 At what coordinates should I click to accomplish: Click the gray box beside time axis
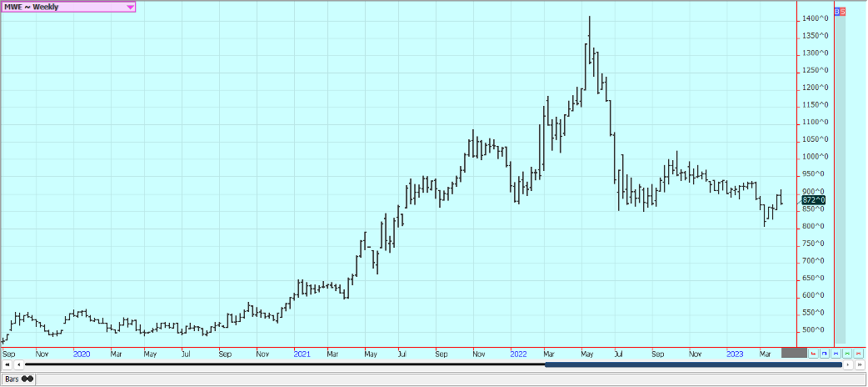coord(794,354)
